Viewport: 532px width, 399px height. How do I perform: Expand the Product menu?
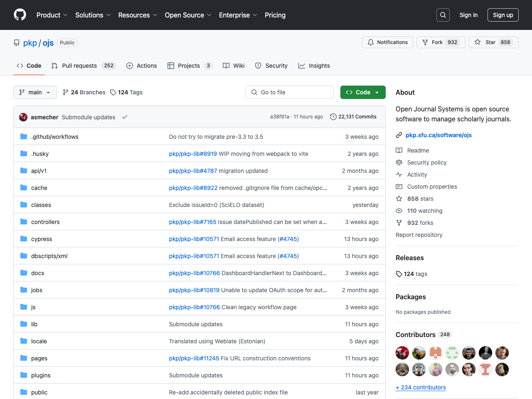[x=52, y=15]
